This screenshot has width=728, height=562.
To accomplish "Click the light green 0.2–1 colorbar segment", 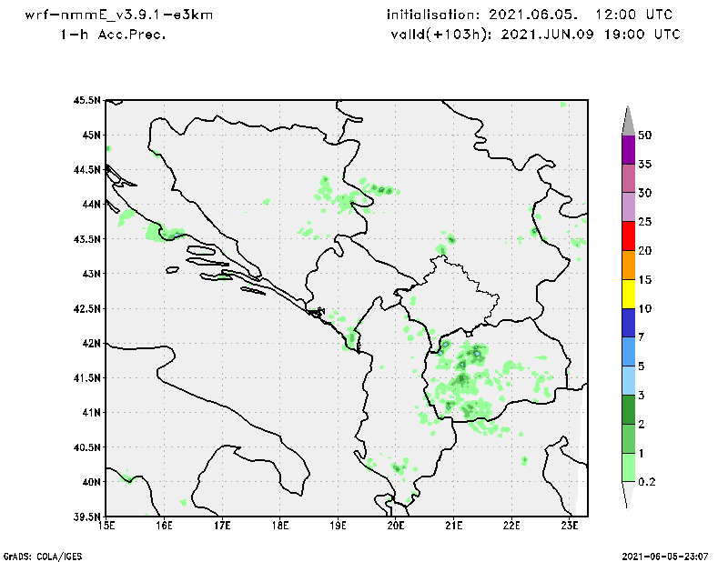I will coord(628,467).
